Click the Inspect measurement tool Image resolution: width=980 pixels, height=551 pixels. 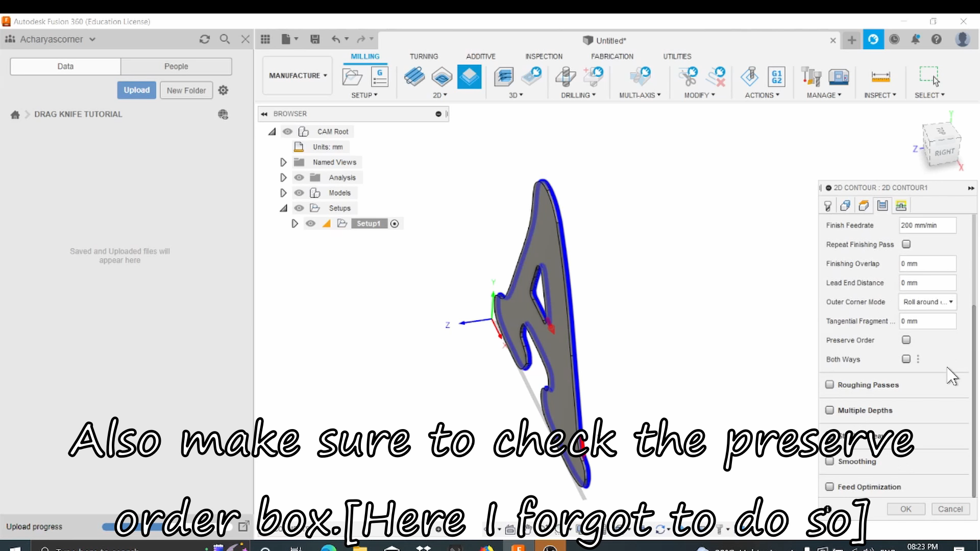(880, 77)
